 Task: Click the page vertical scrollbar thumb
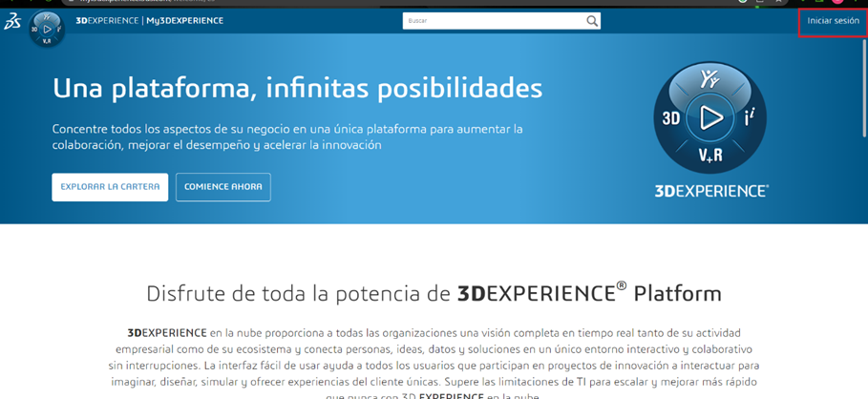[865, 88]
